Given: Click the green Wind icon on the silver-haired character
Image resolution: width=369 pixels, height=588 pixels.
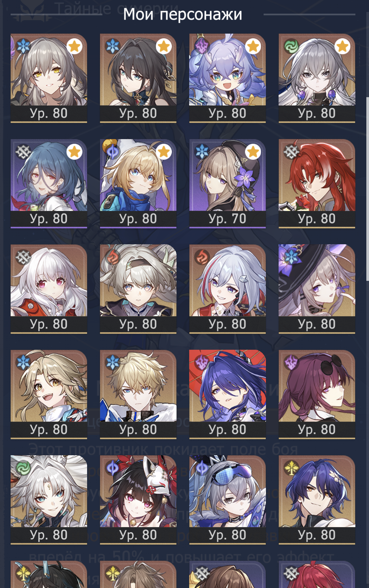Looking at the screenshot, I should point(292,46).
